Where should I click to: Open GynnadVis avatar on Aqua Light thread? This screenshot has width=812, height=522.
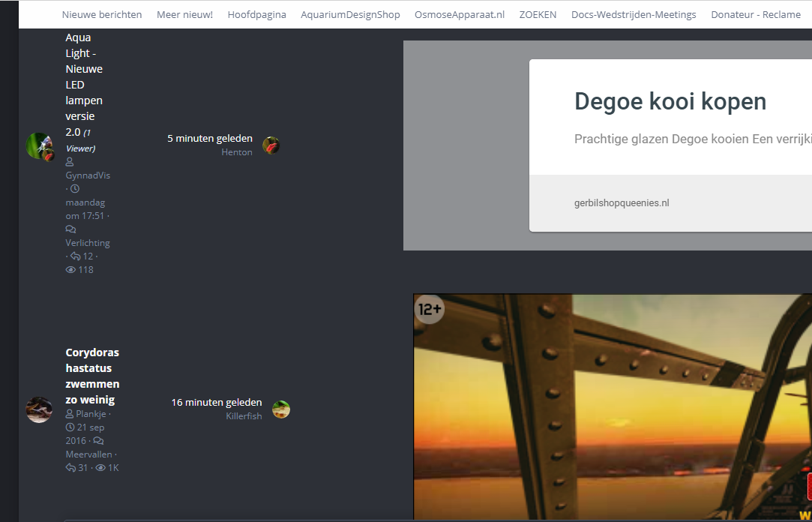[39, 145]
